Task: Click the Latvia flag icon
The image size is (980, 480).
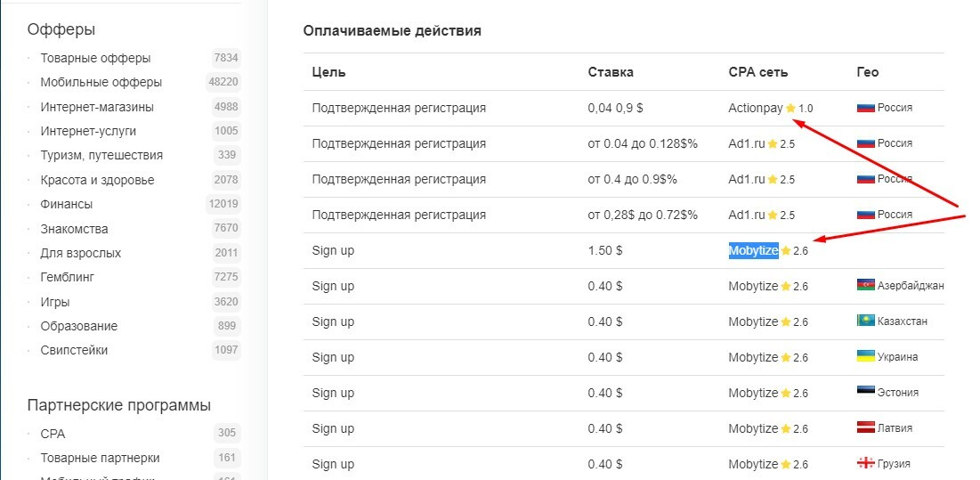Action: pyautogui.click(x=864, y=428)
